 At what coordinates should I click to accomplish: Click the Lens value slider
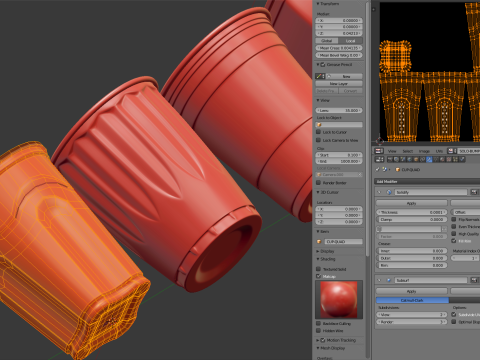point(339,110)
